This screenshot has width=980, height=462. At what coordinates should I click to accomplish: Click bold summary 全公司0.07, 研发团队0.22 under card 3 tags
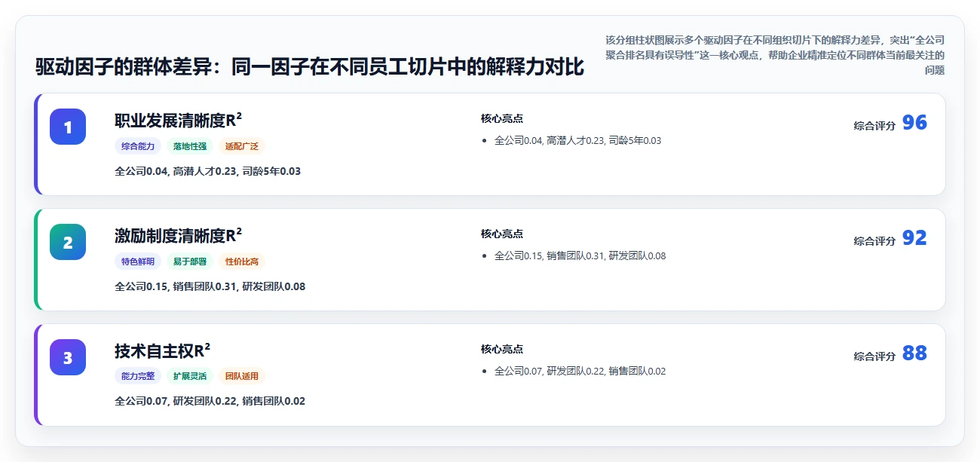[x=210, y=401]
